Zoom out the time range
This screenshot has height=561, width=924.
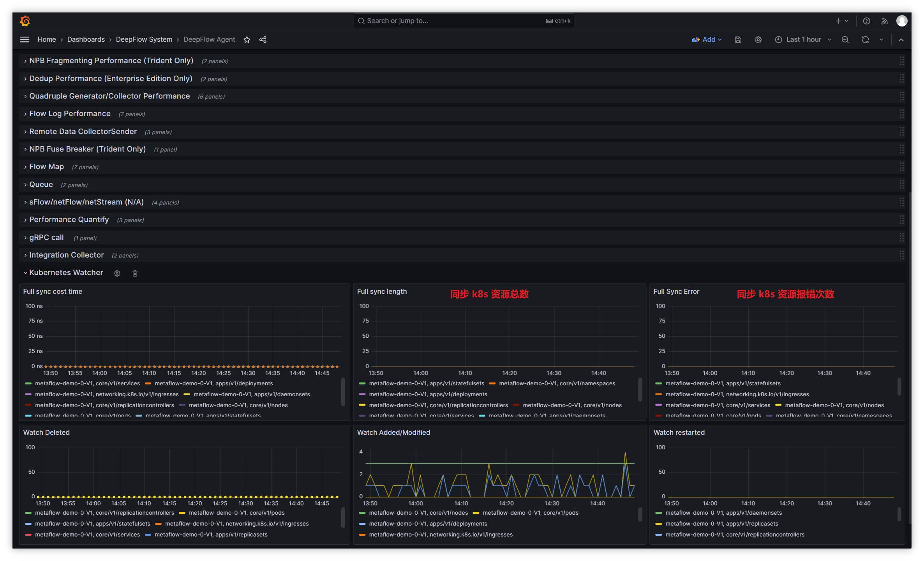point(845,39)
